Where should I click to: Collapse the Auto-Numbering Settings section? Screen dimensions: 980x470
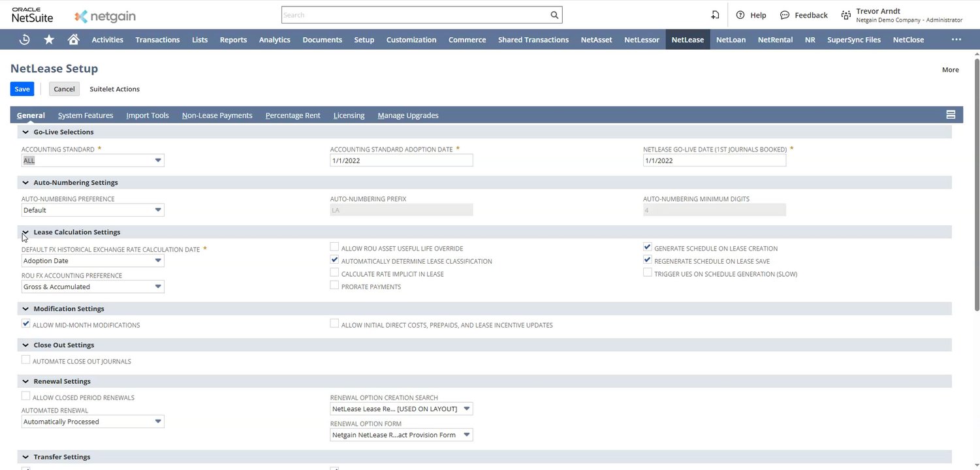(x=25, y=183)
